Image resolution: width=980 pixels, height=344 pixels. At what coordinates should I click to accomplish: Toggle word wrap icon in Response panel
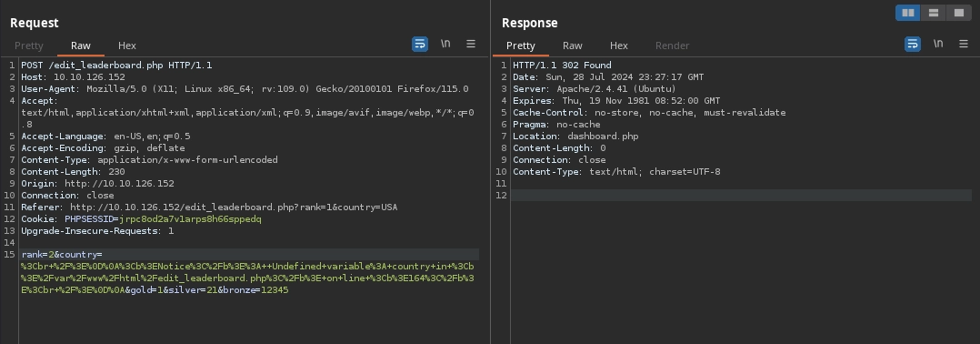(913, 45)
